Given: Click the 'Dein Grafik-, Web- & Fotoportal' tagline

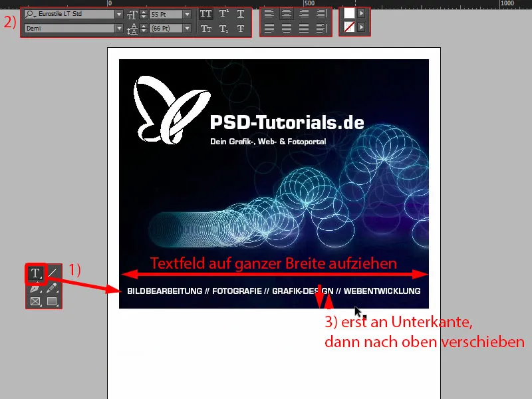Looking at the screenshot, I should coord(268,142).
